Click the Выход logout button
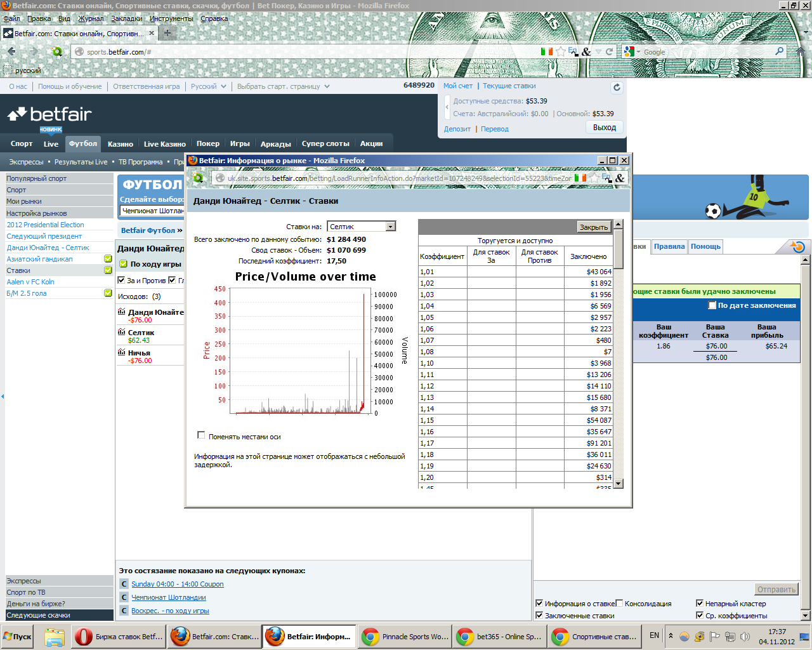This screenshot has width=812, height=650. (605, 128)
